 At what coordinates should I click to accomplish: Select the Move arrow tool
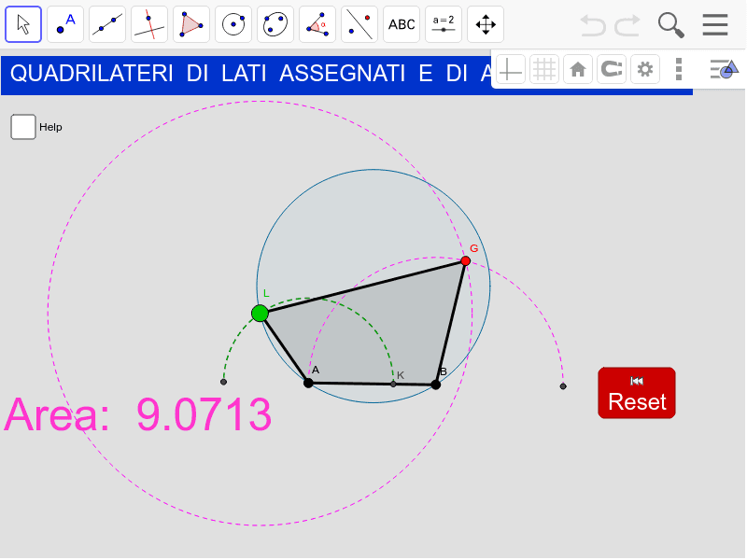[x=23, y=24]
